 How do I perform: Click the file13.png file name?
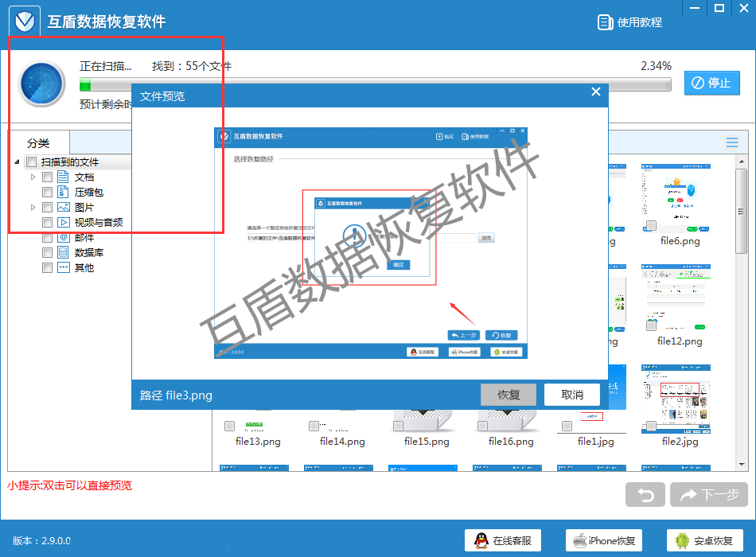tap(258, 442)
